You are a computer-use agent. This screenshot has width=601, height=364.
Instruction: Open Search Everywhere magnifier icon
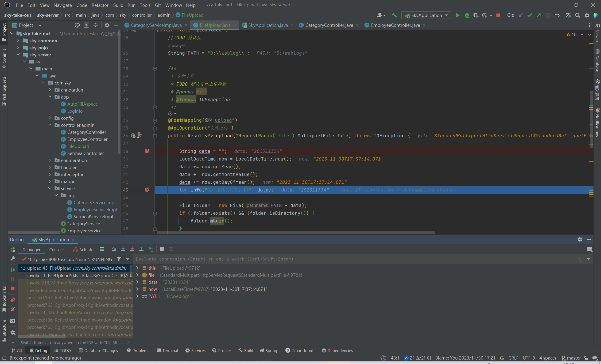pyautogui.click(x=578, y=15)
